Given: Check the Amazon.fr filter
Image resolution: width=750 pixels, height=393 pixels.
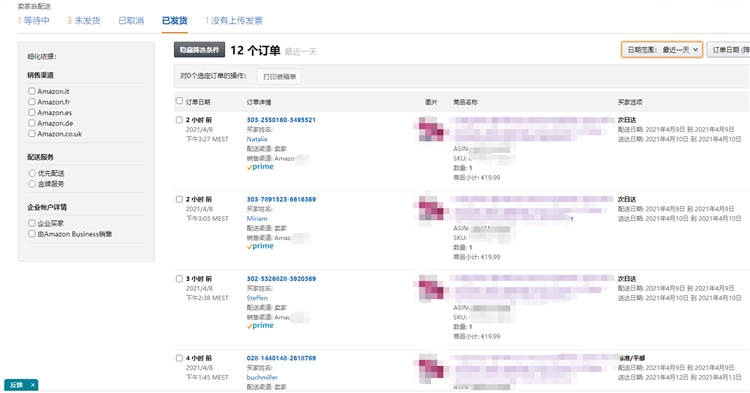Looking at the screenshot, I should coord(32,102).
